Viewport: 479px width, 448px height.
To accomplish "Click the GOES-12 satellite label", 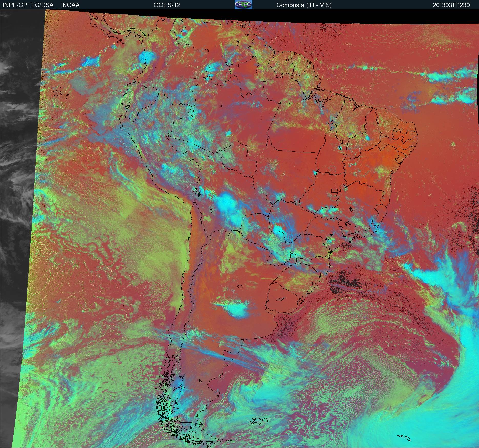I will click(x=167, y=5).
